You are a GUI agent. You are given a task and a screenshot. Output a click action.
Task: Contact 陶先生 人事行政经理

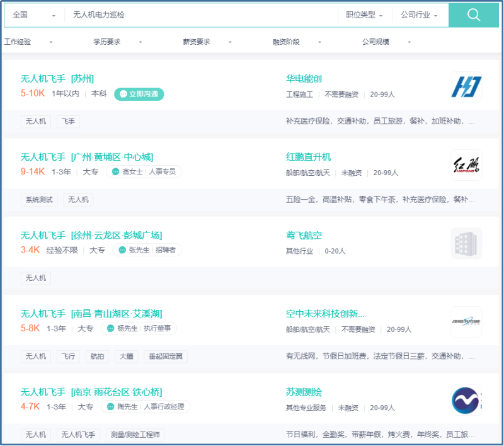(x=146, y=407)
